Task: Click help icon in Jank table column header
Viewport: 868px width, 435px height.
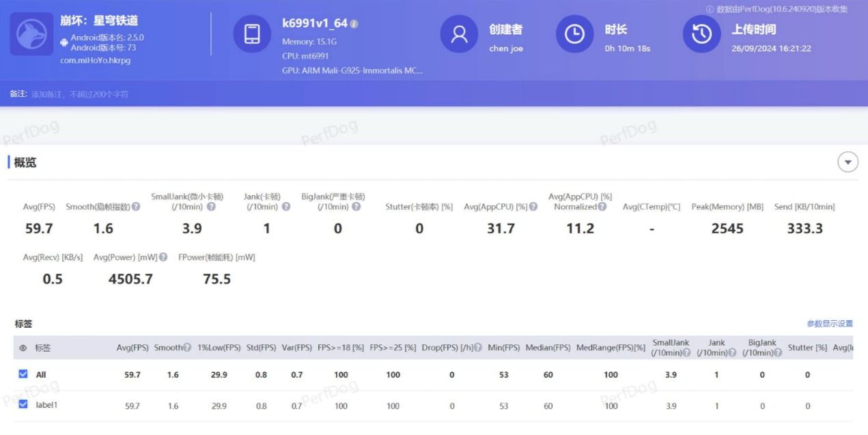Action: (732, 352)
